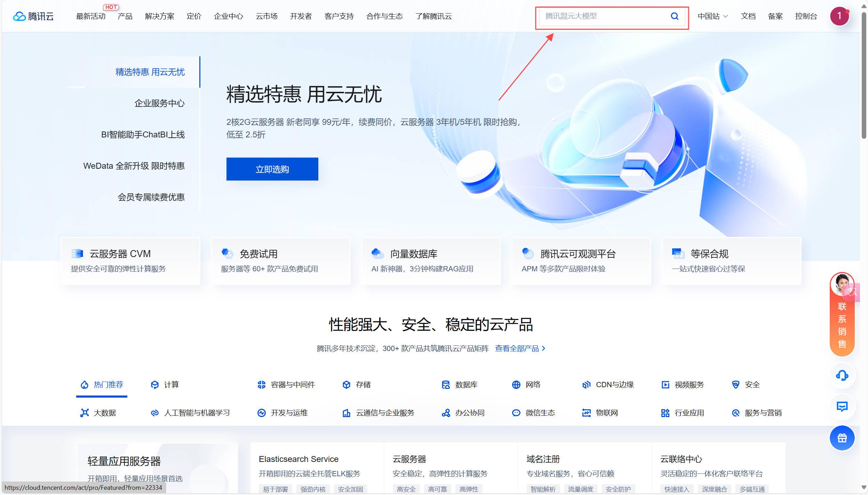Select the 企业服务中心 banner tab
The image size is (868, 495).
pyautogui.click(x=159, y=103)
